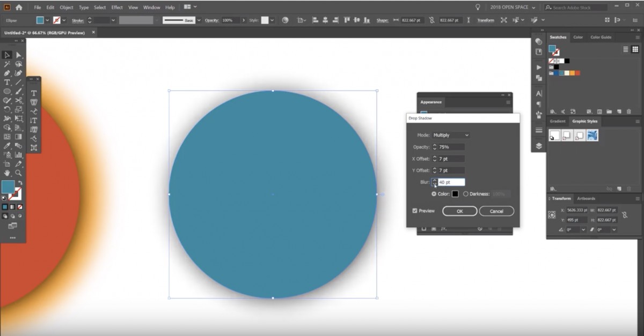This screenshot has height=336, width=644.
Task: Select the Hand tool
Action: pos(7,173)
